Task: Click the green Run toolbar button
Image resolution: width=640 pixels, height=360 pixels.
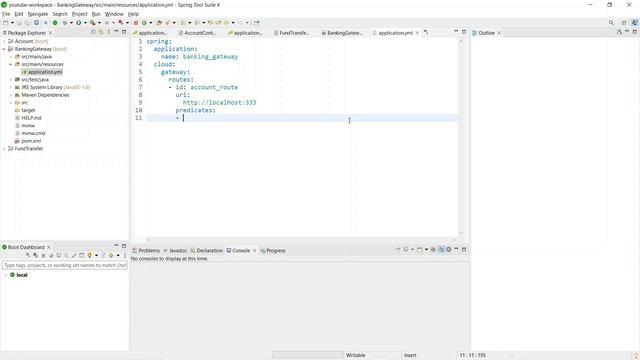Action: 79,23
